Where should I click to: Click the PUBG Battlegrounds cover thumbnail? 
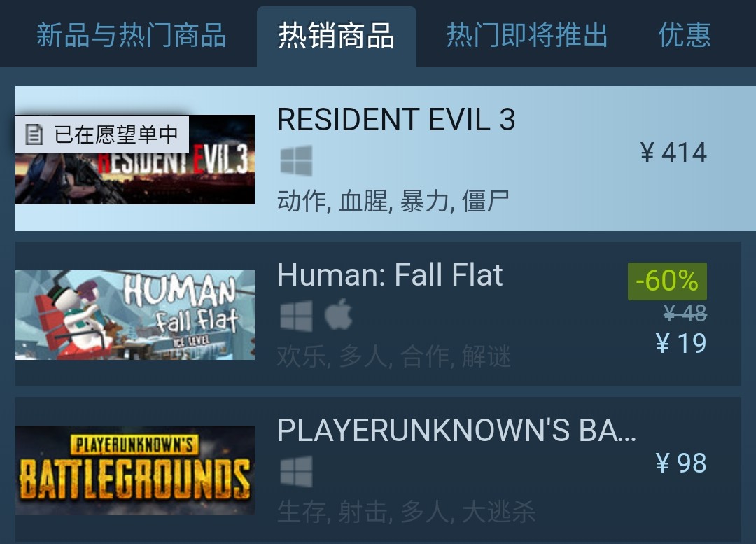pos(135,470)
